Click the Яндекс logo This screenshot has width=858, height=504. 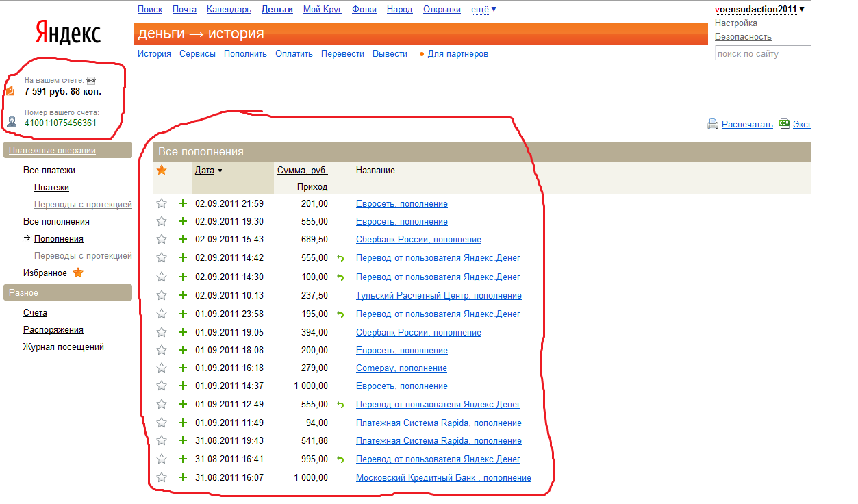pos(68,33)
